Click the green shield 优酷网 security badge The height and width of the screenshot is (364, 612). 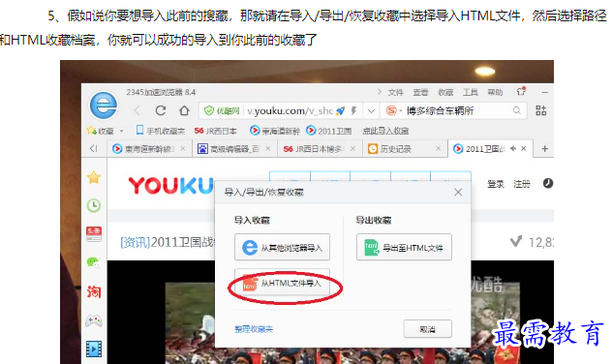222,110
